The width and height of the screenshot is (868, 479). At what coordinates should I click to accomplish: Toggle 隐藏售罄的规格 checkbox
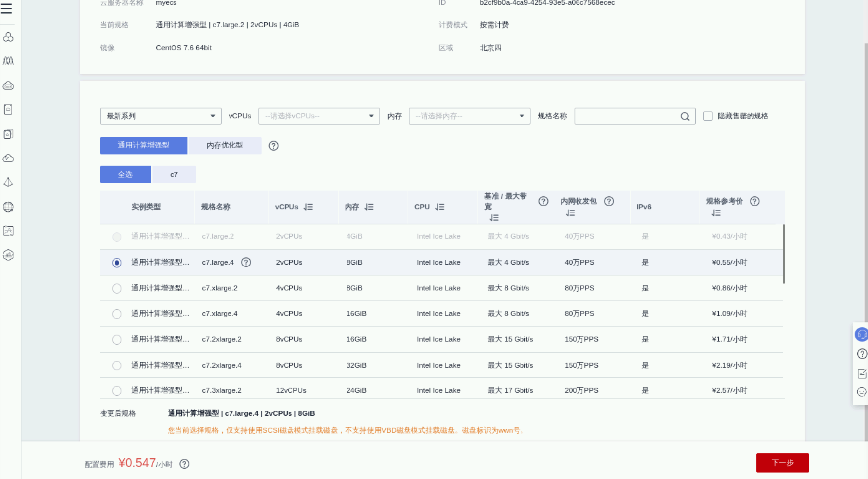coord(708,116)
